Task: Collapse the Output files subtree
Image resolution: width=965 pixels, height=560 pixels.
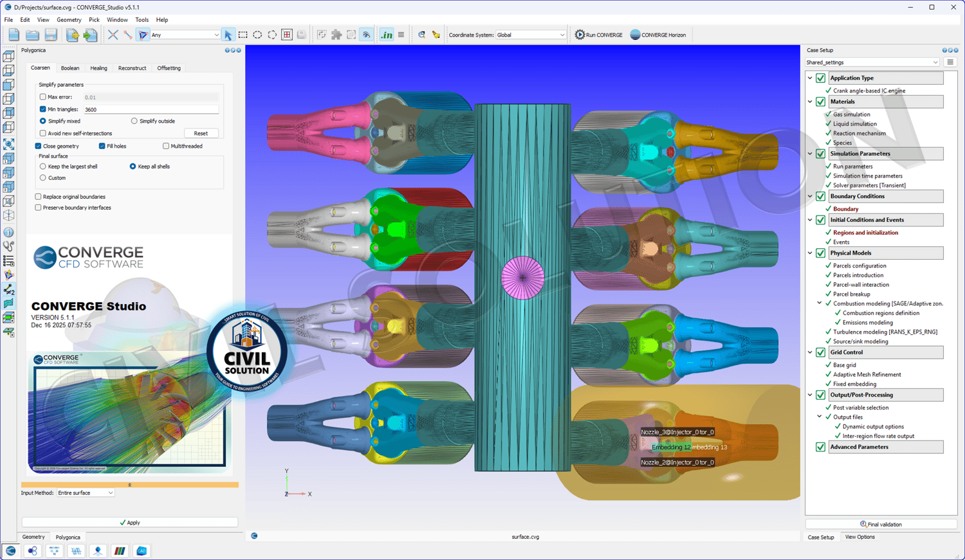Action: point(820,417)
